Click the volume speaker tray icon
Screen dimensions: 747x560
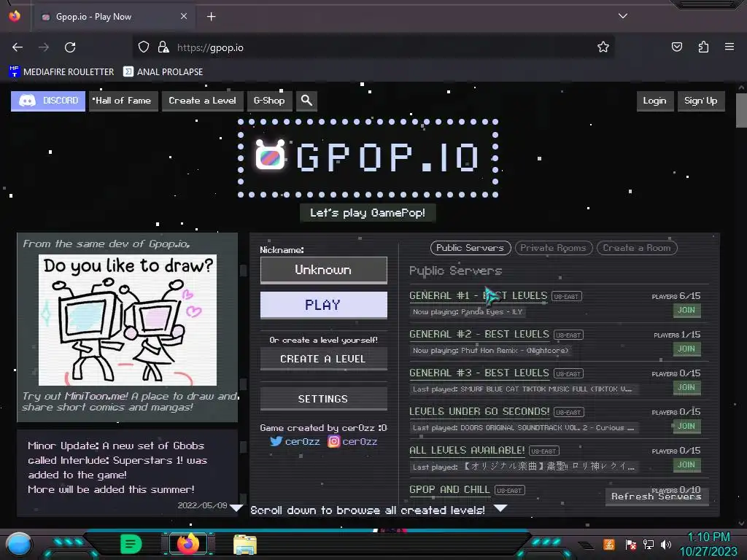pyautogui.click(x=666, y=544)
